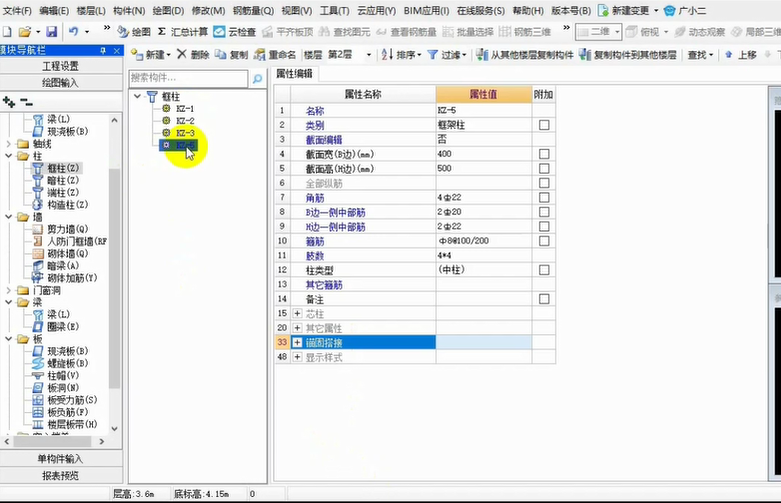Screen dimensions: 781x503
Task: Expand the 锚固搭接 property row
Action: point(297,343)
